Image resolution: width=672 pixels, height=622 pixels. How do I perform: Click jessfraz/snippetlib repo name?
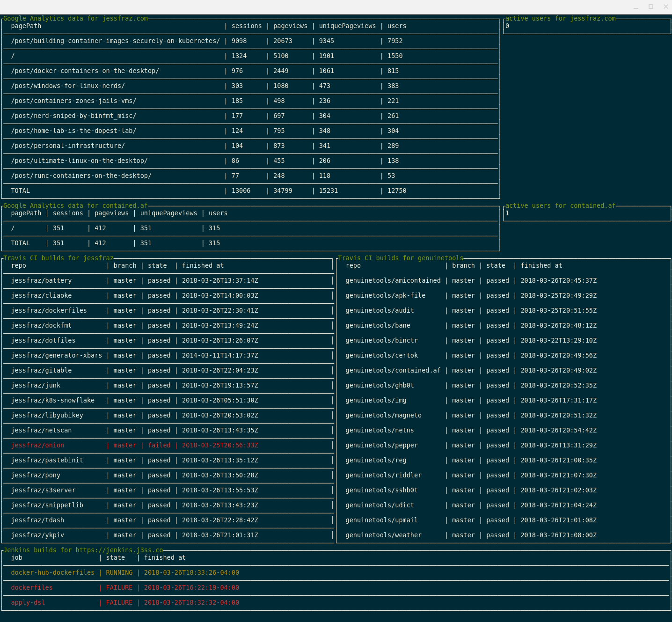47,505
